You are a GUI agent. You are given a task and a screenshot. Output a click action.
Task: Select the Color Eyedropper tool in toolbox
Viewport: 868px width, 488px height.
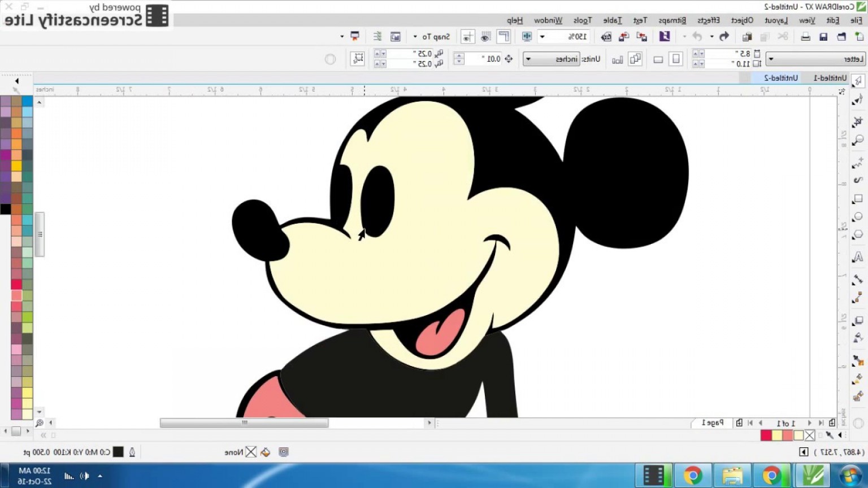click(858, 360)
